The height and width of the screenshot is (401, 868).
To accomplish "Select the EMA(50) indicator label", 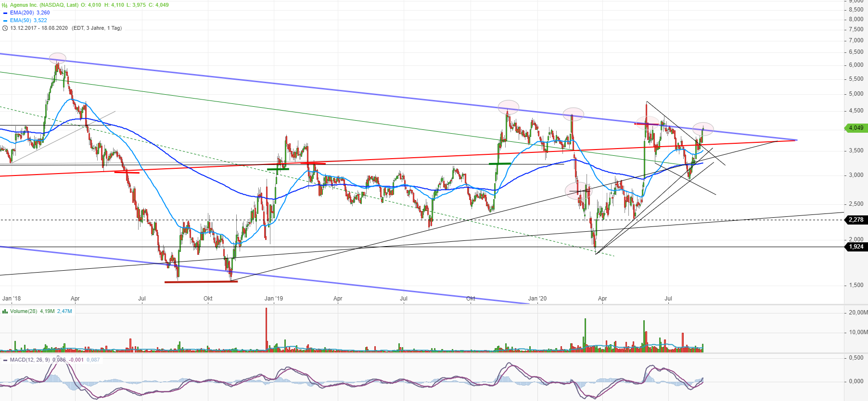I will (22, 21).
